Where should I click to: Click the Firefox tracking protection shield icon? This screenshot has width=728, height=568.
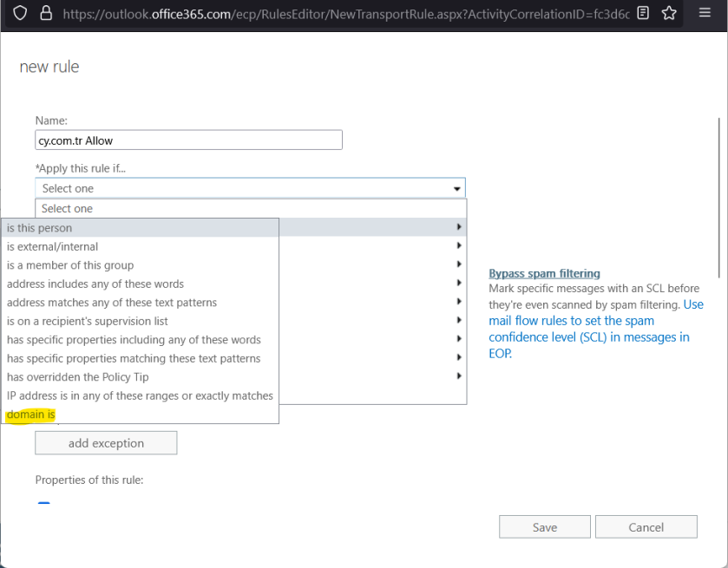point(19,14)
